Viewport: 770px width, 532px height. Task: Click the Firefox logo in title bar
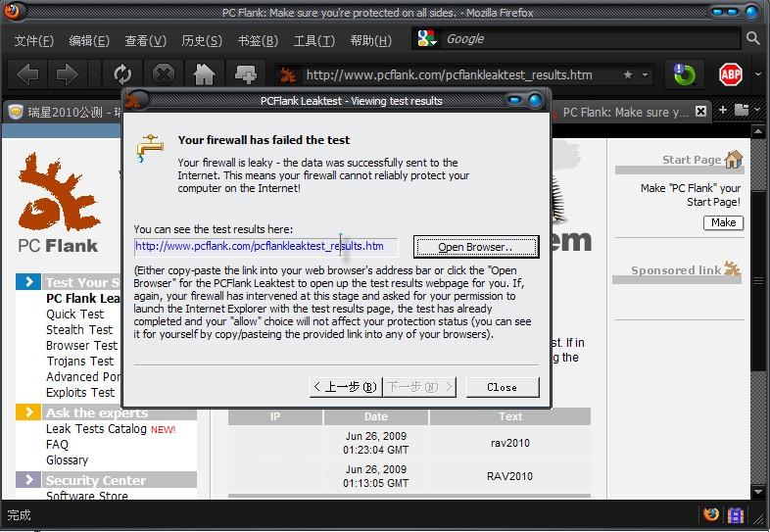coord(13,11)
